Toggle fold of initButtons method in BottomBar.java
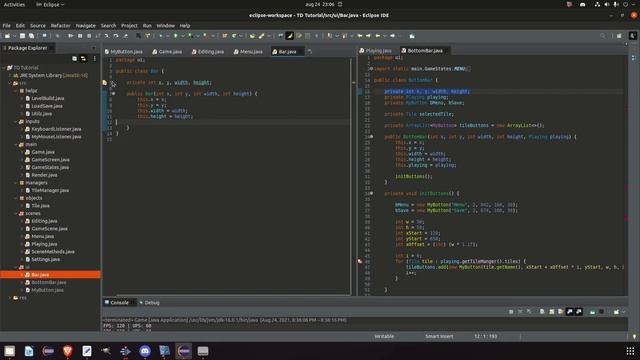Image resolution: width=640 pixels, height=360 pixels. pos(371,193)
